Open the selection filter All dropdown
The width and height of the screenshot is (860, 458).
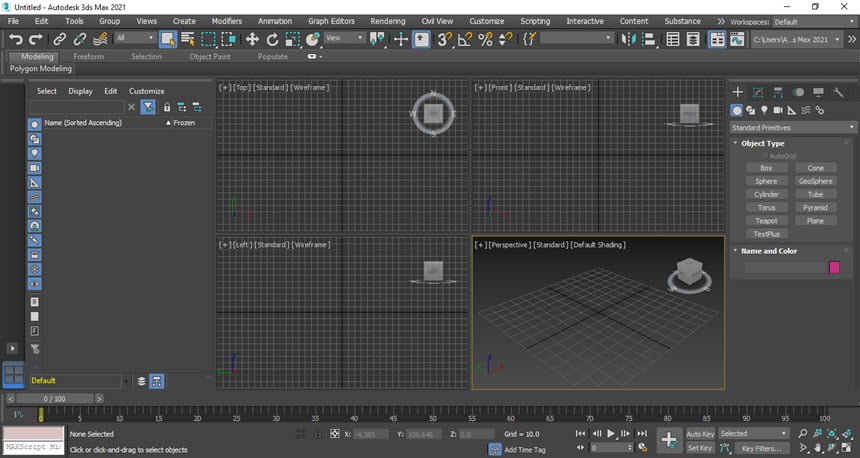(135, 38)
